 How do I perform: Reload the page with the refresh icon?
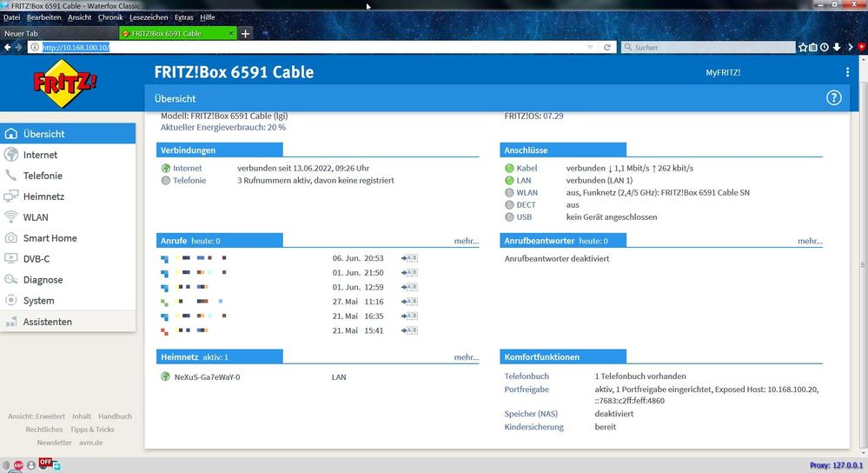(x=607, y=48)
